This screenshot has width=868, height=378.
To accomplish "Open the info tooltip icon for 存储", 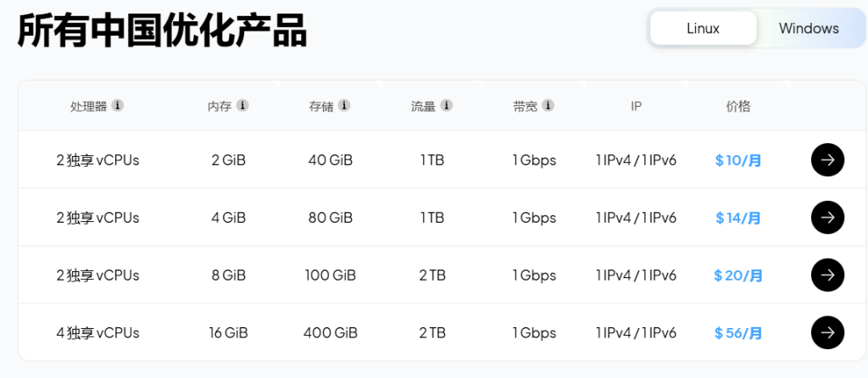I will pos(344,105).
